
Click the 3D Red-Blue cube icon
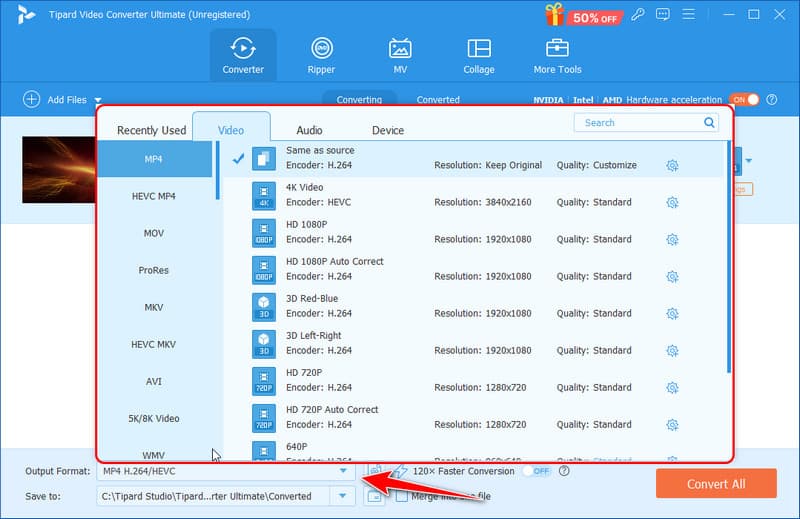264,307
